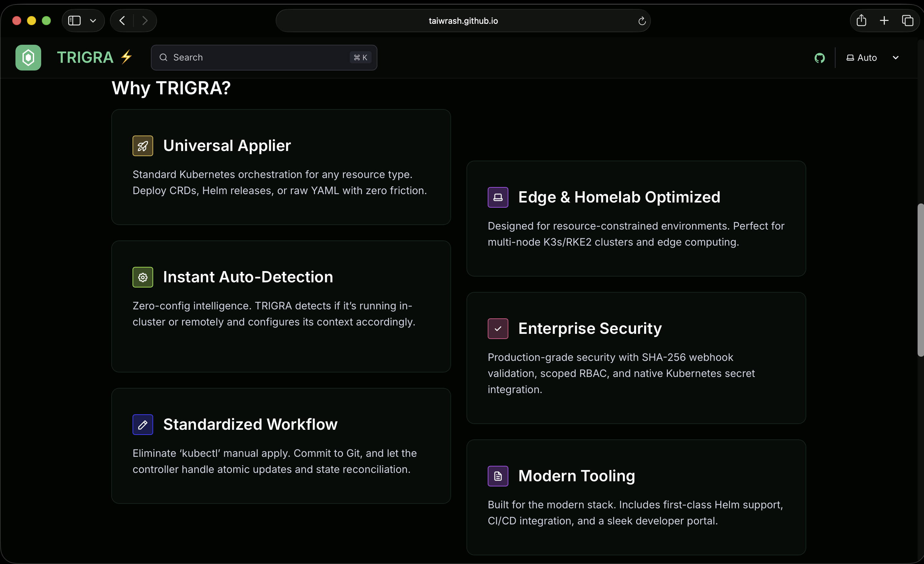Expand the sidebar options chevron

point(93,21)
